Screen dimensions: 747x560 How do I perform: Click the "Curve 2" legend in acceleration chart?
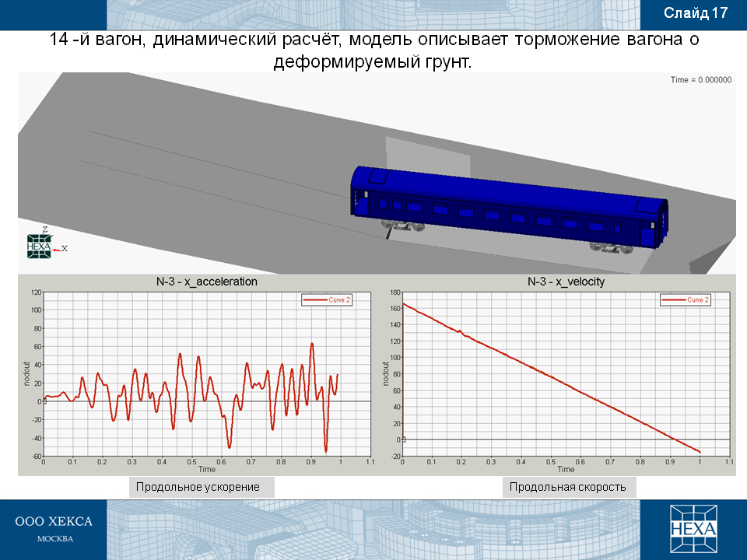[x=327, y=300]
